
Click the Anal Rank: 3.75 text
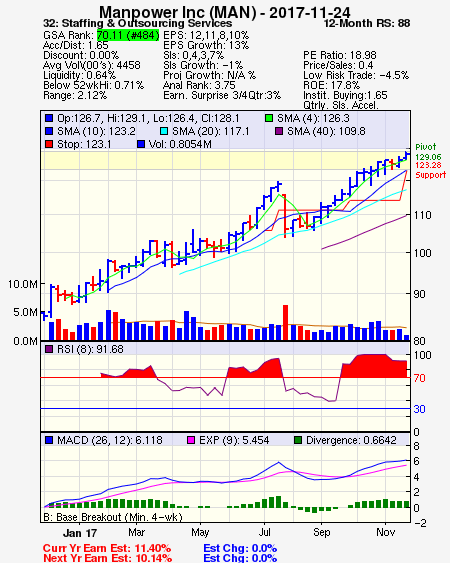click(199, 85)
